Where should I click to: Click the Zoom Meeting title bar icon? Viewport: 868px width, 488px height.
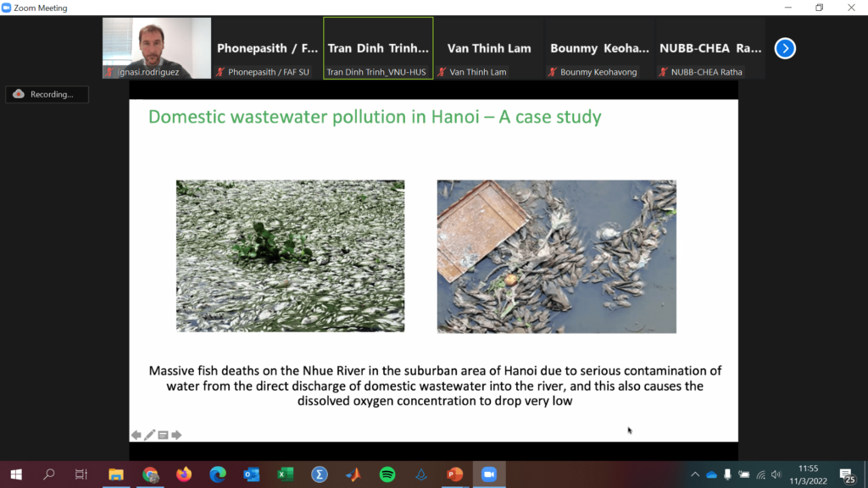[x=6, y=8]
